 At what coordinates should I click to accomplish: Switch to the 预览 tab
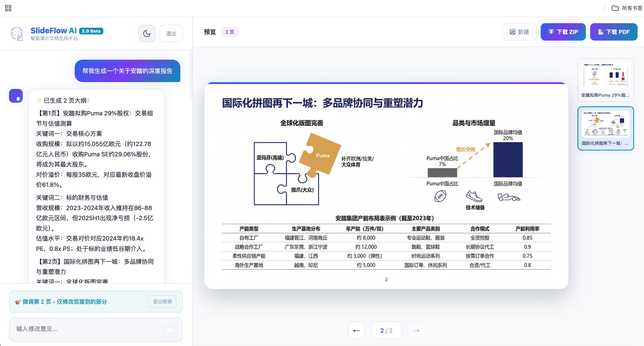click(209, 32)
